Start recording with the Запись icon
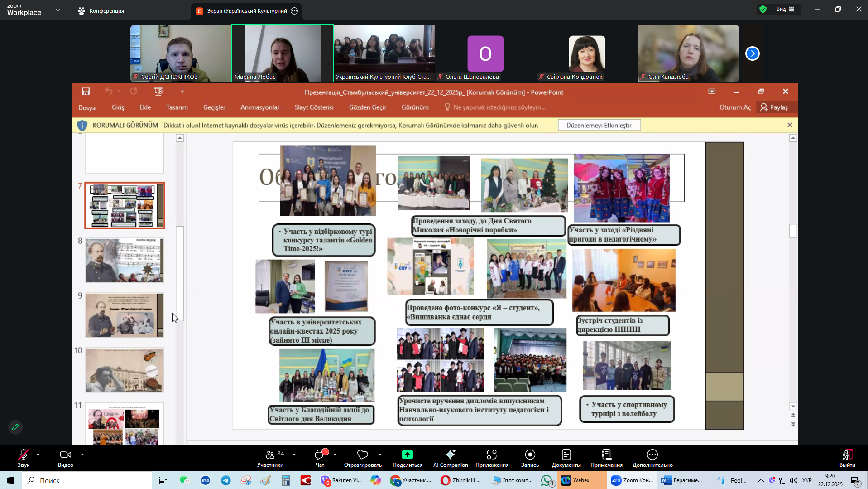This screenshot has height=489, width=868. (x=530, y=455)
